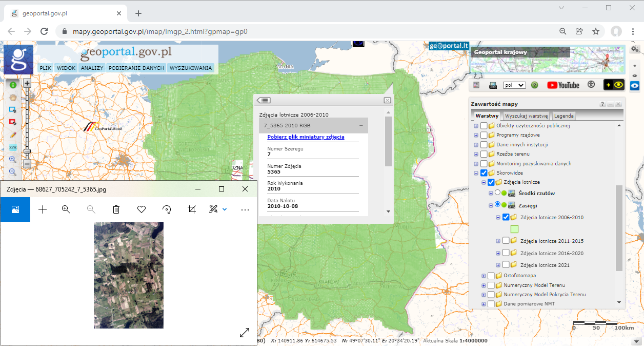Click the map zoom level slider handle
The height and width of the screenshot is (346, 644).
click(x=27, y=151)
